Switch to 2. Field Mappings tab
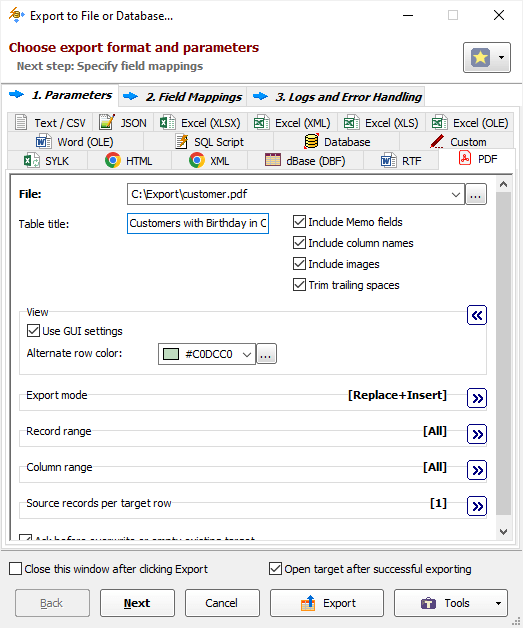The width and height of the screenshot is (523, 628). (x=183, y=97)
